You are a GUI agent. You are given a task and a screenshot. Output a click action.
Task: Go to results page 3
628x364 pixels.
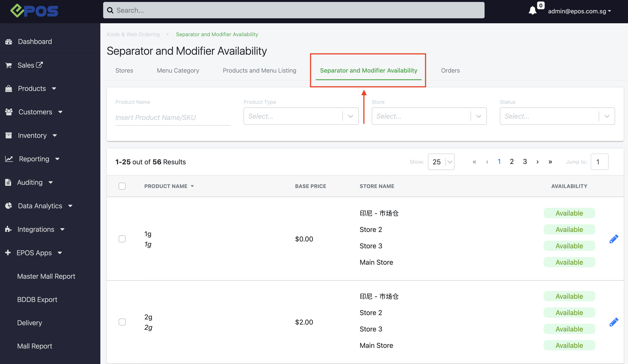coord(525,162)
